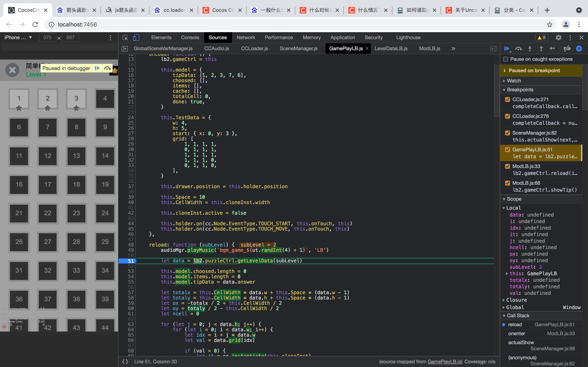Disable the ModLB.js:66 breakpoint checkbox
This screenshot has height=367, width=588.
coord(507,183)
